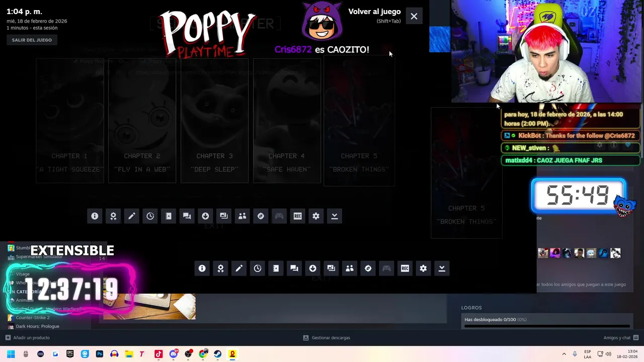This screenshot has height=362, width=644.
Task: Open Amigos y chat in Steam footer
Action: coord(621,338)
